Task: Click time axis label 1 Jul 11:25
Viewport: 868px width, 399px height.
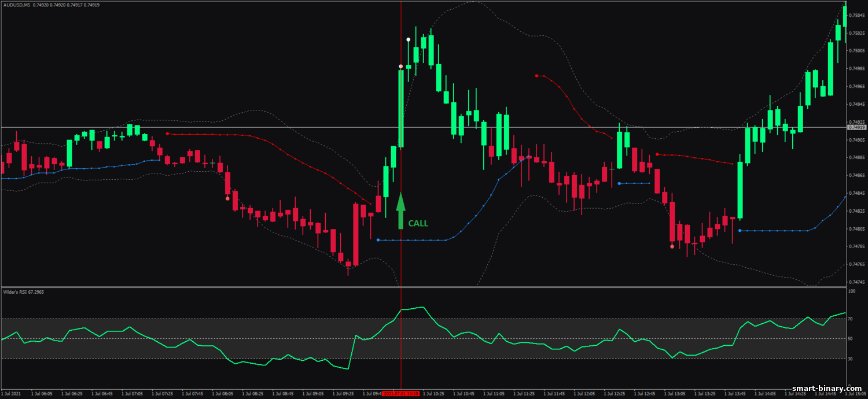Action: (x=523, y=394)
